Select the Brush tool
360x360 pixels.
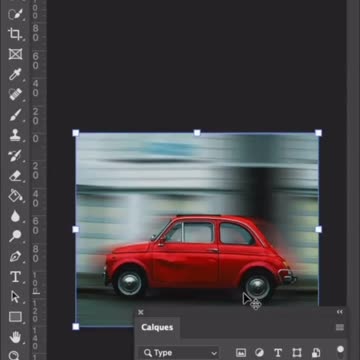15,115
